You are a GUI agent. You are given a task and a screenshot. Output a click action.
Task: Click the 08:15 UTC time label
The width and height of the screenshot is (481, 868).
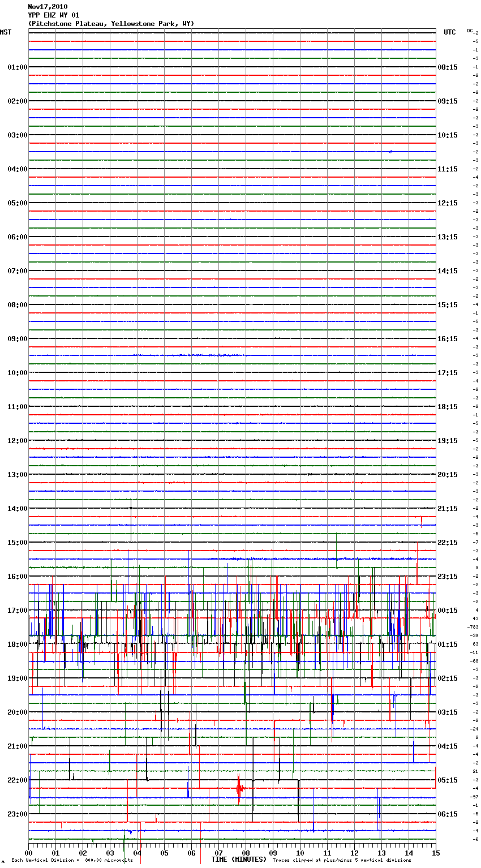point(448,67)
